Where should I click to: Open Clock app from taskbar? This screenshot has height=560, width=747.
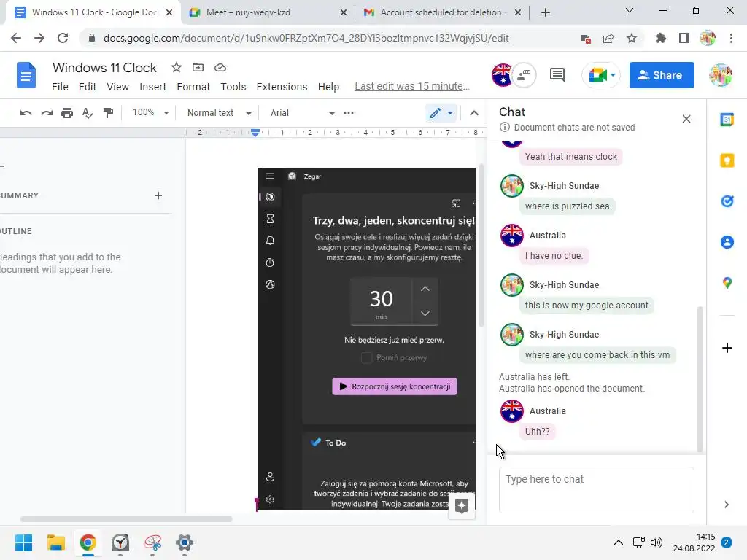[120, 542]
